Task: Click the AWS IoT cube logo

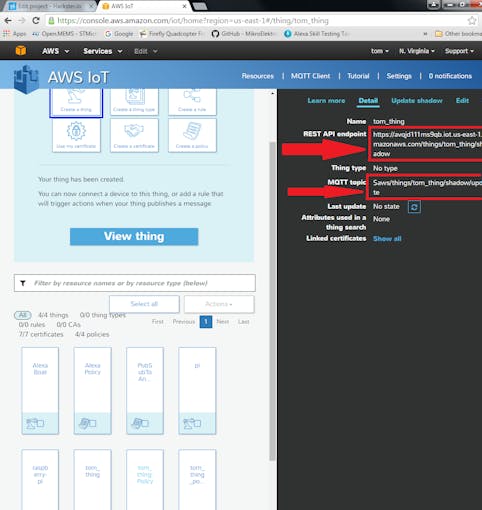Action: (x=26, y=79)
